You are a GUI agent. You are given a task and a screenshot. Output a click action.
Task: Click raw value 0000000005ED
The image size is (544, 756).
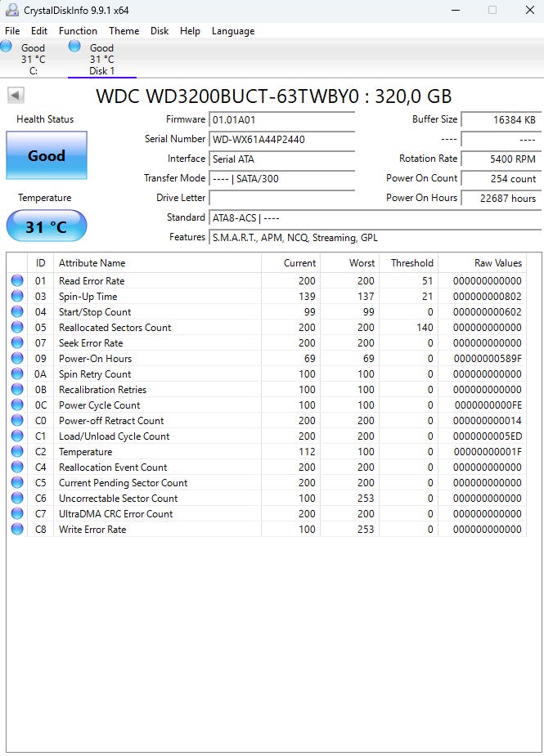click(488, 436)
